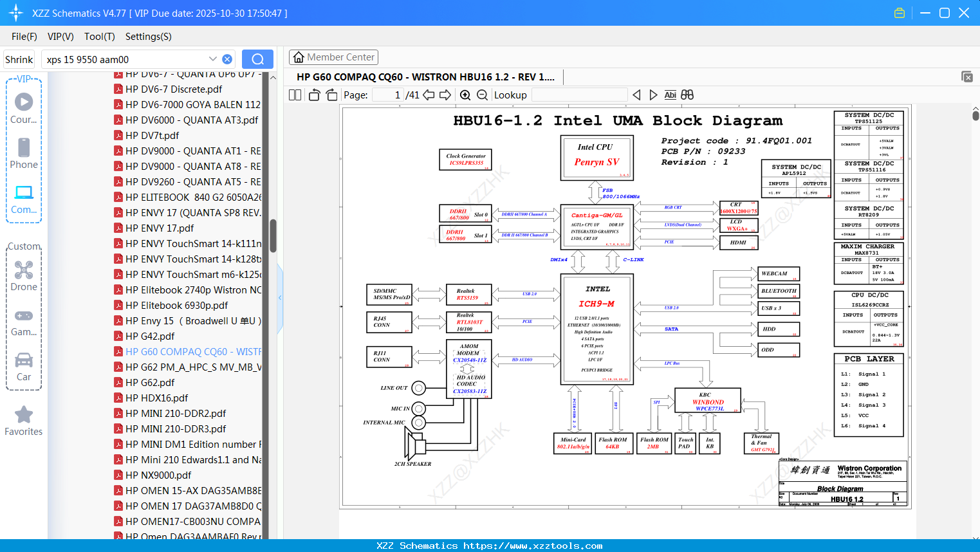Image resolution: width=980 pixels, height=552 pixels.
Task: Zoom out of schematic
Action: pyautogui.click(x=482, y=95)
